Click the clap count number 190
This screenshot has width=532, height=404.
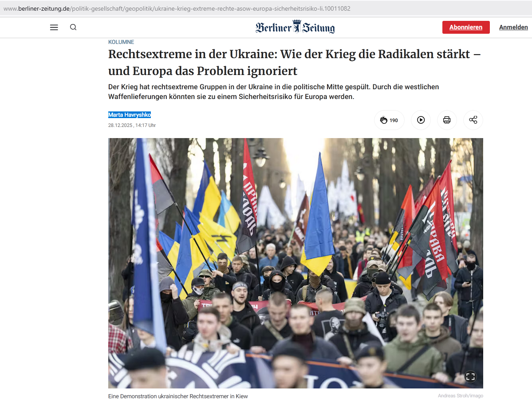coord(394,120)
